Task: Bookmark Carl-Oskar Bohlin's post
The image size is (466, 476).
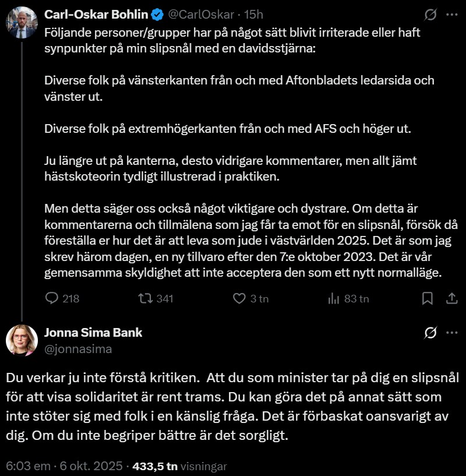Action: click(x=427, y=299)
